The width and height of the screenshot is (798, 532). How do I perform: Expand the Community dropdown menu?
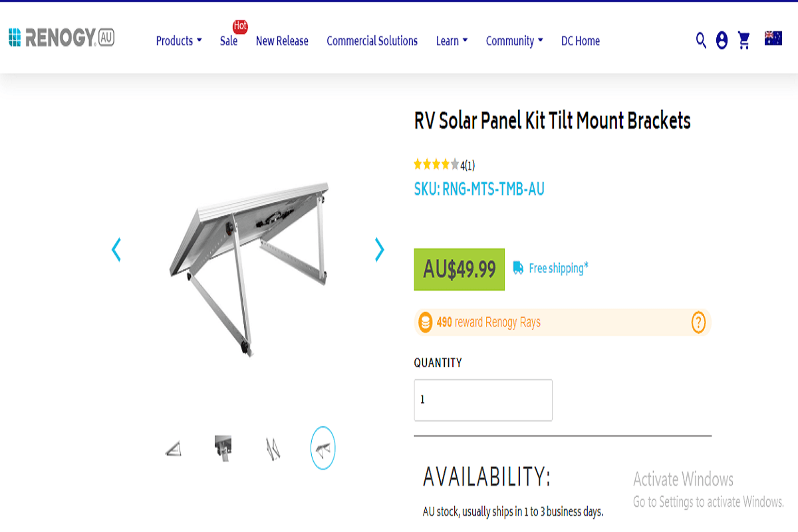514,41
